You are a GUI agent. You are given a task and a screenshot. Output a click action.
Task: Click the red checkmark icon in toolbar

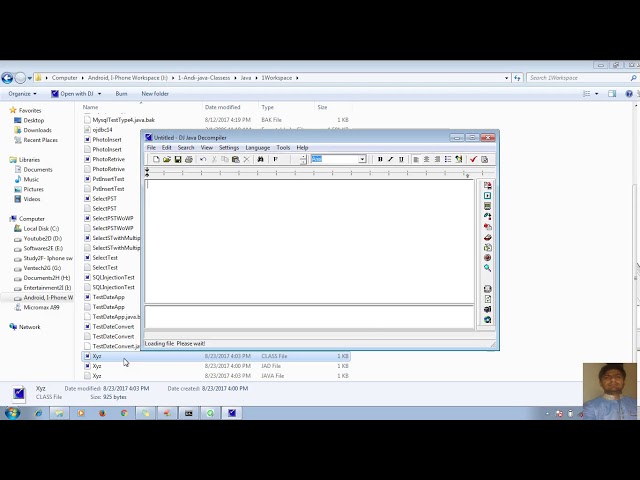pos(473,159)
